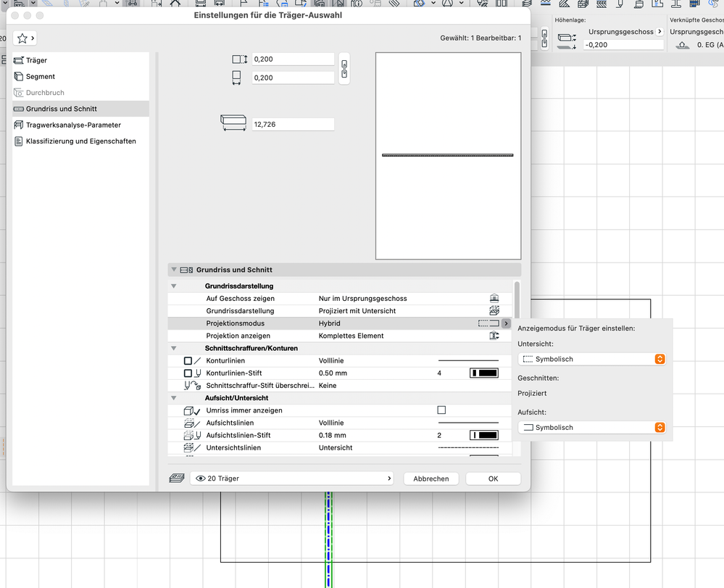Click the chain icon in the background info box

click(544, 38)
